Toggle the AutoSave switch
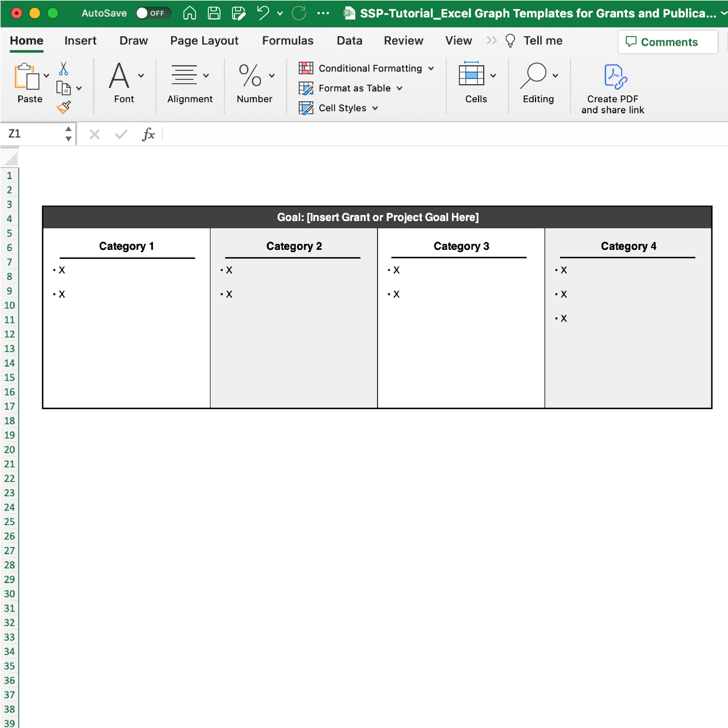 (x=153, y=13)
